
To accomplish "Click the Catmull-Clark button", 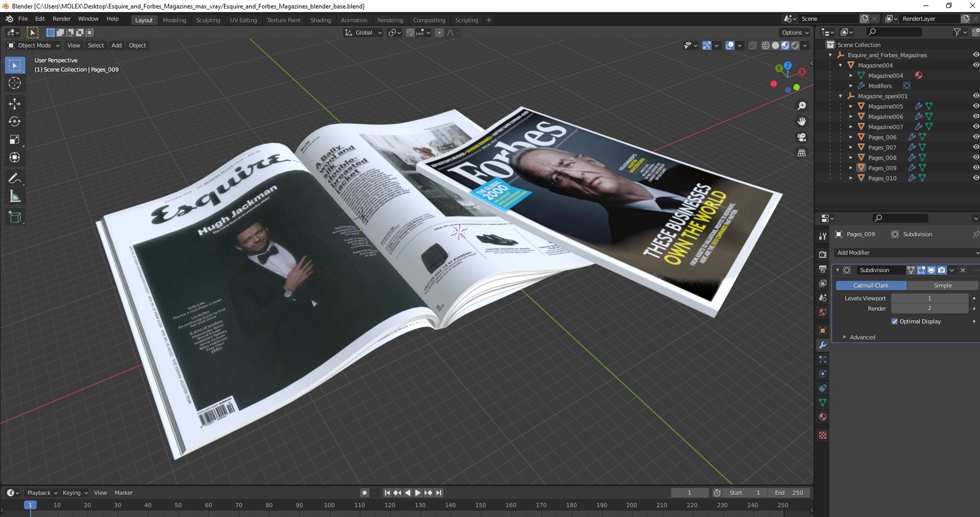I will pyautogui.click(x=871, y=285).
